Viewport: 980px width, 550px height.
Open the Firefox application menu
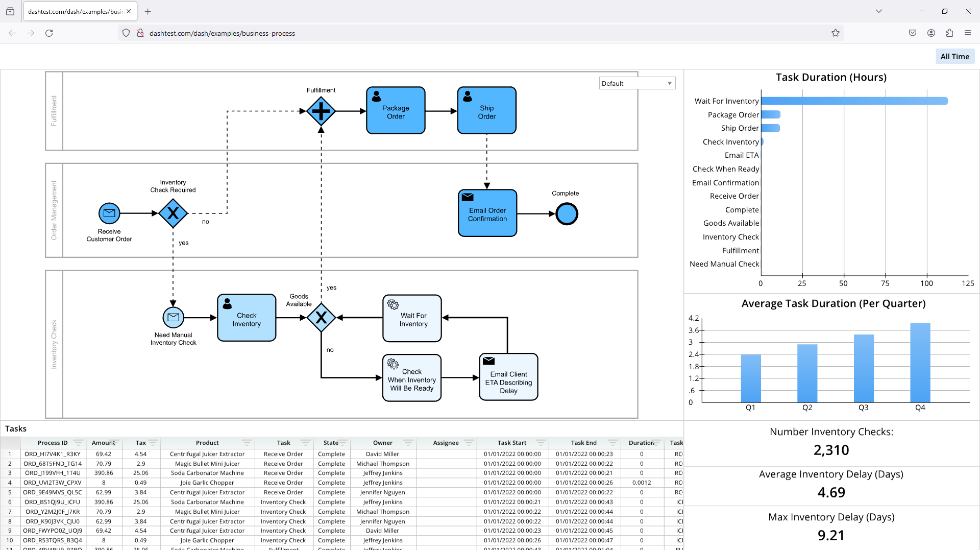[x=968, y=33]
